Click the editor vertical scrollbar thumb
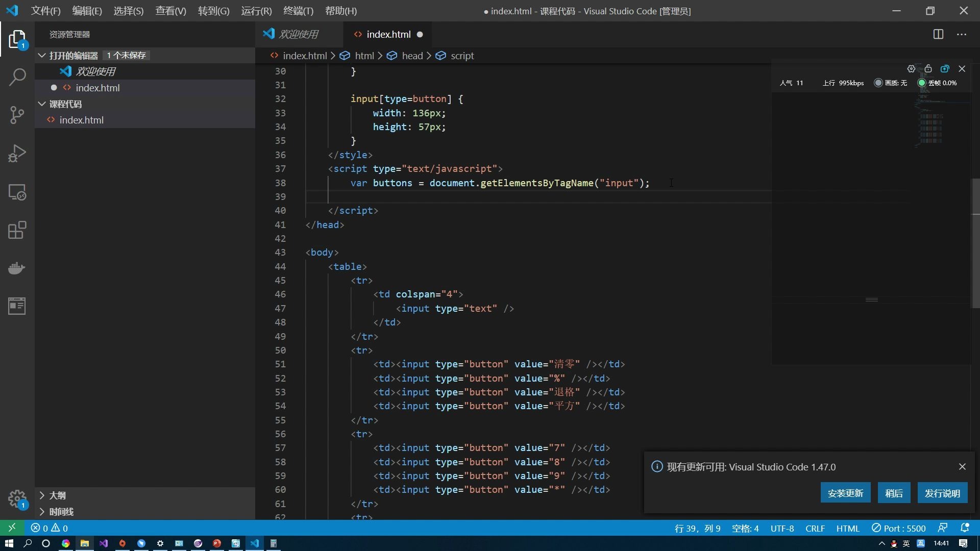 975,242
